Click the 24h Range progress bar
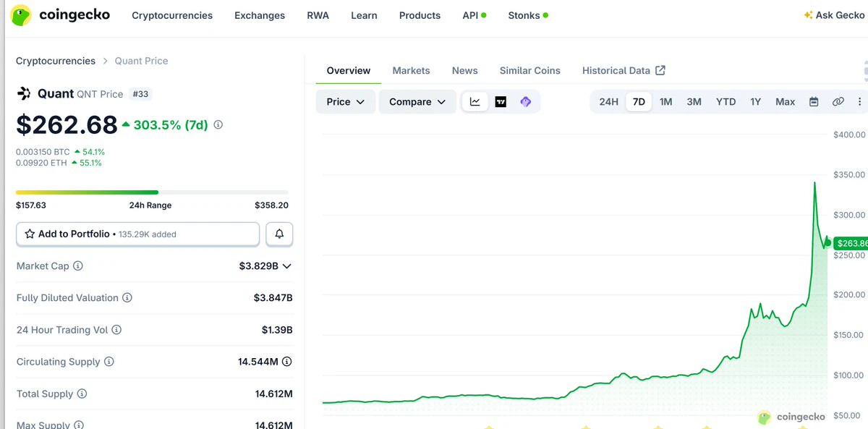This screenshot has width=868, height=429. tap(152, 192)
